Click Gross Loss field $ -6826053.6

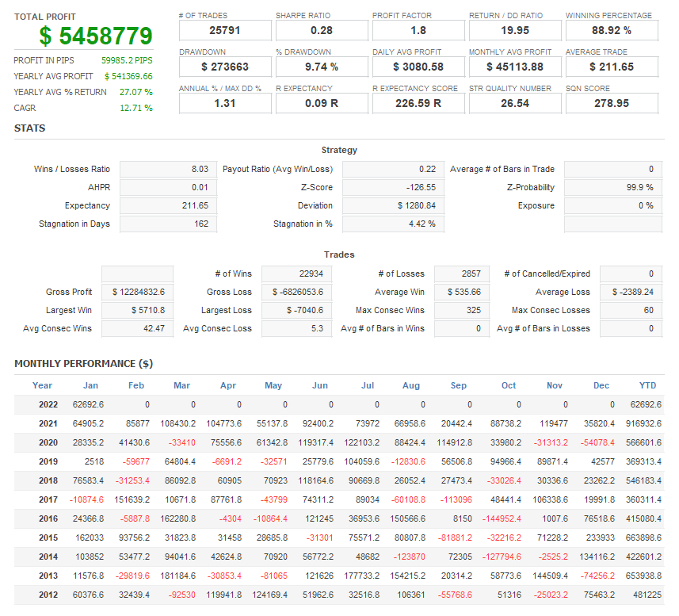(296, 292)
